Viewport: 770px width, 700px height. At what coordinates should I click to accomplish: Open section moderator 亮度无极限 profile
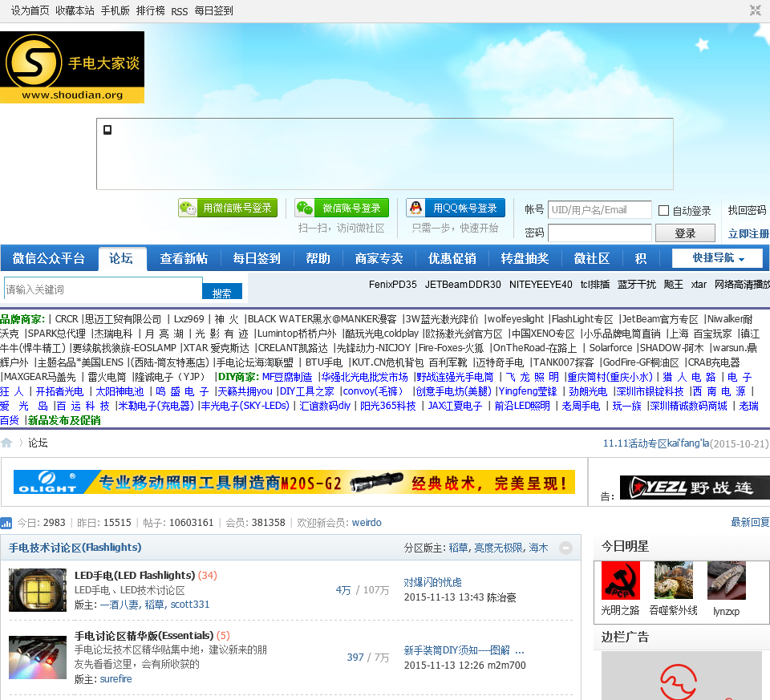pyautogui.click(x=498, y=548)
